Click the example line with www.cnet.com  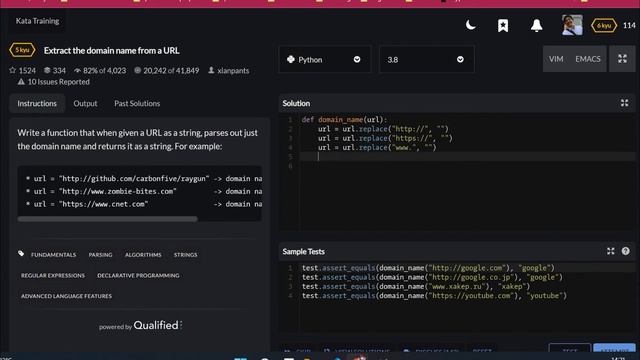[144, 204]
